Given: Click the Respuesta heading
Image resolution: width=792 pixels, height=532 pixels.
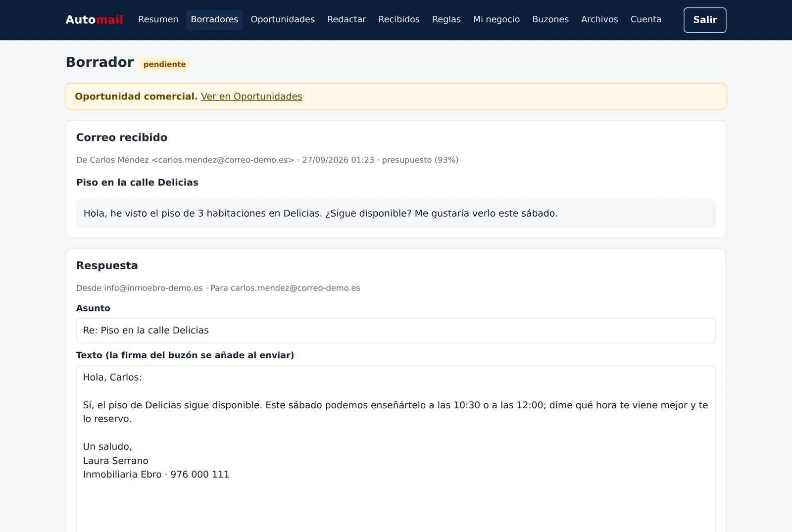Looking at the screenshot, I should point(107,266).
